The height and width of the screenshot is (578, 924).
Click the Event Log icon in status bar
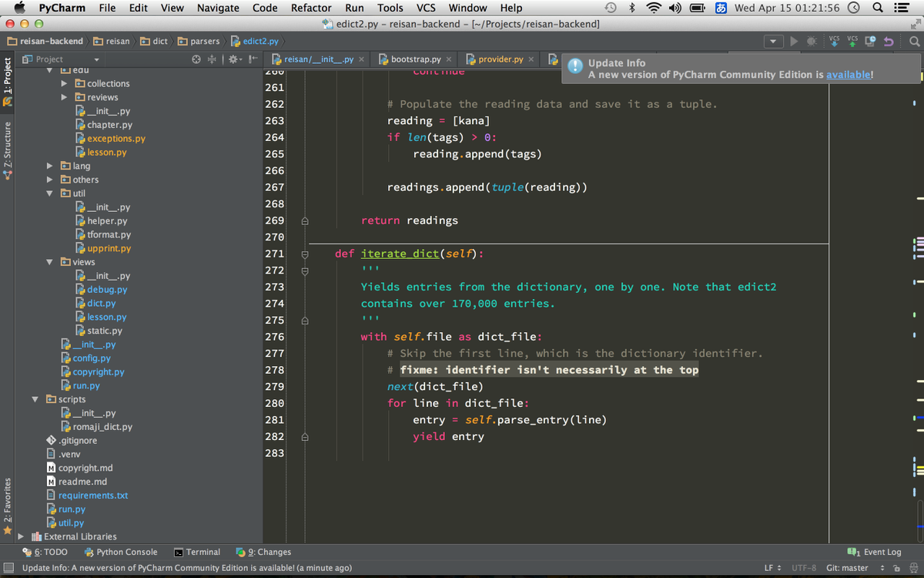[x=853, y=552]
